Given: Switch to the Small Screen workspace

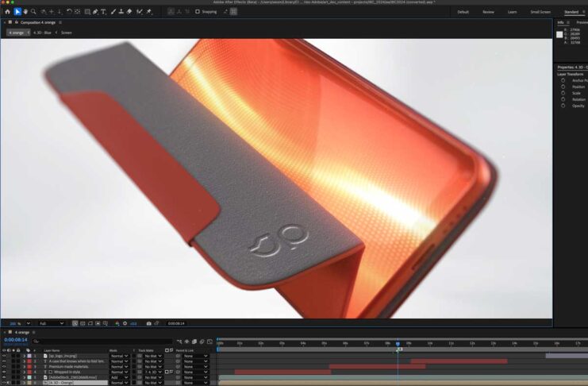Looking at the screenshot, I should [540, 12].
